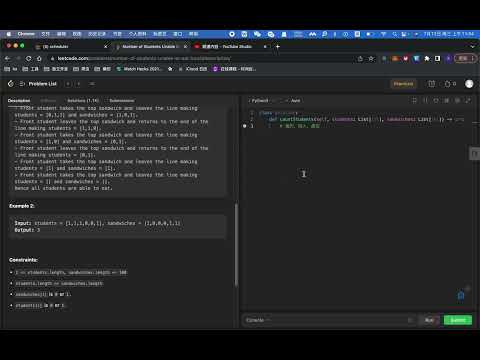
Task: Bookmark this page star icon
Action: (x=371, y=59)
